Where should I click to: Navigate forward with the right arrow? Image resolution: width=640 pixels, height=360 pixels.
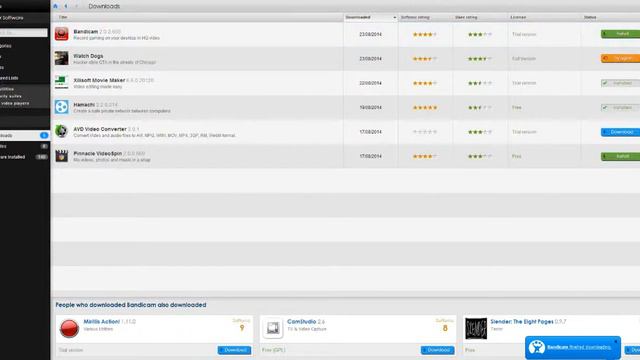[76, 6]
